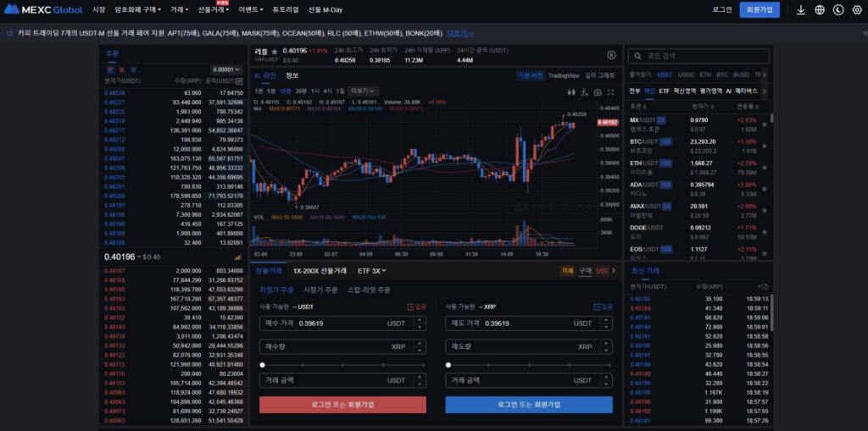Switch chart to TradingView version
This screenshot has height=431, width=868.
(564, 76)
